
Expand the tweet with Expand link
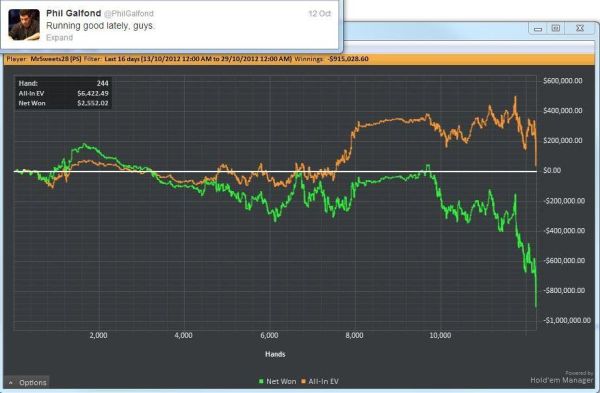[x=59, y=38]
